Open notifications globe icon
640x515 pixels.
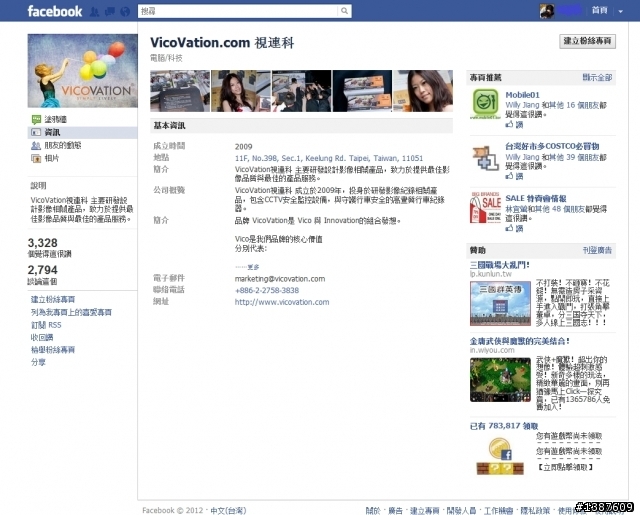(x=125, y=11)
